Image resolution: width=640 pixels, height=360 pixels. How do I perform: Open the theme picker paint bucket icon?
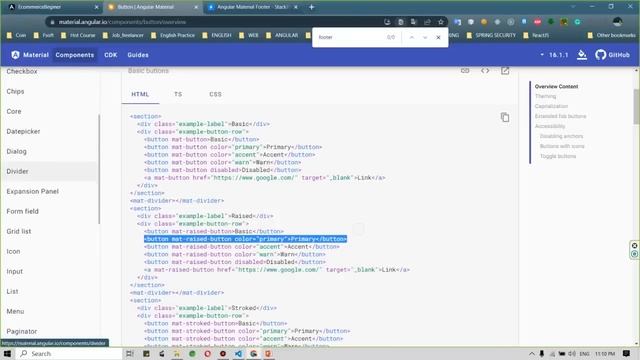(582, 55)
